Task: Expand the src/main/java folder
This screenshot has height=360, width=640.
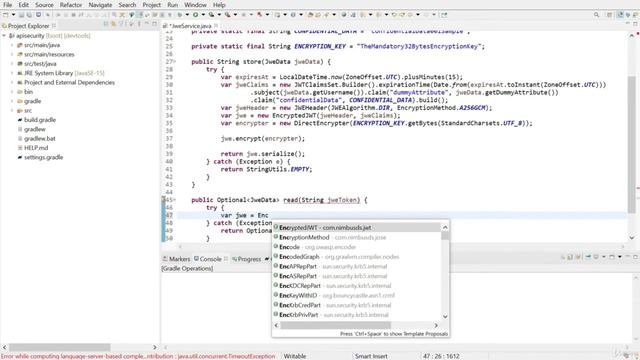Action: [12, 45]
